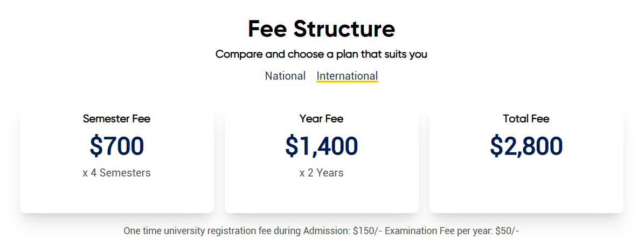Click the $1,400 yearly price
Screen dimensions: 644x247
pyautogui.click(x=321, y=146)
